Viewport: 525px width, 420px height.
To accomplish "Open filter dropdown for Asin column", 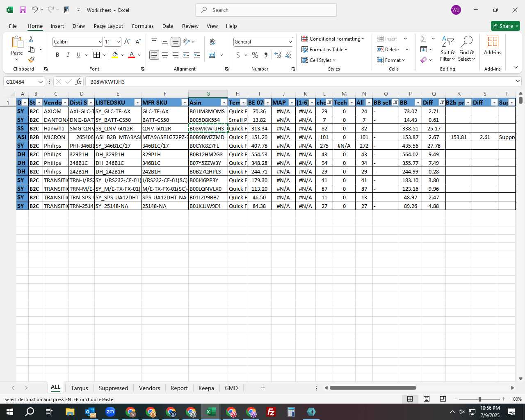I will tap(224, 103).
